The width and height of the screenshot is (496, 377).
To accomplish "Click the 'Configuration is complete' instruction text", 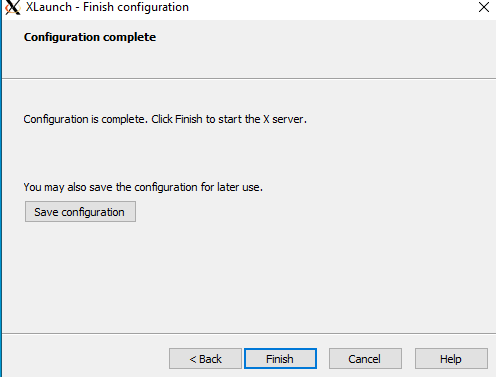I will tap(165, 119).
